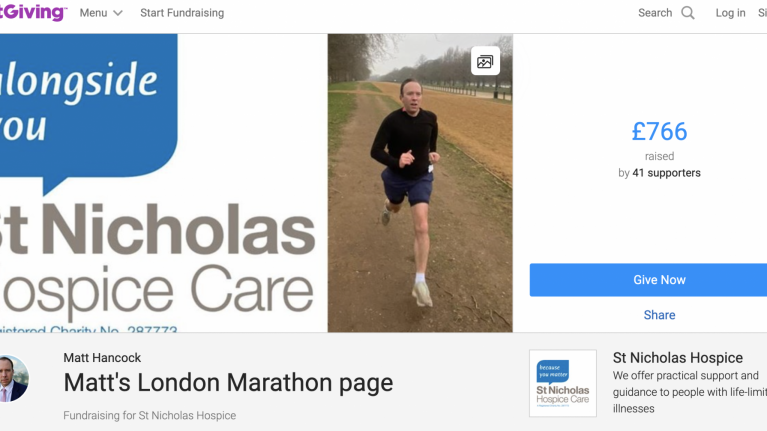Image resolution: width=767 pixels, height=431 pixels.
Task: Expand the Menu dropdown chevron
Action: pyautogui.click(x=118, y=13)
